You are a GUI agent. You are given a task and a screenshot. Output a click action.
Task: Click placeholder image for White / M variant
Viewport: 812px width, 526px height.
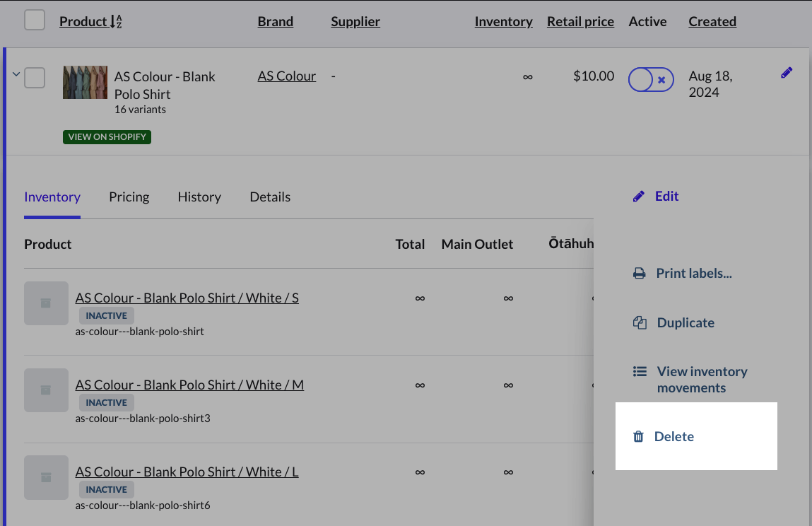(46, 390)
